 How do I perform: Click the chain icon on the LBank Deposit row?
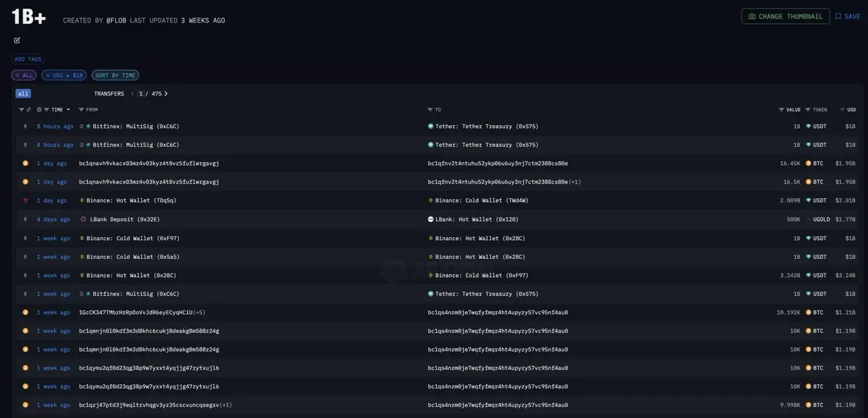click(25, 219)
